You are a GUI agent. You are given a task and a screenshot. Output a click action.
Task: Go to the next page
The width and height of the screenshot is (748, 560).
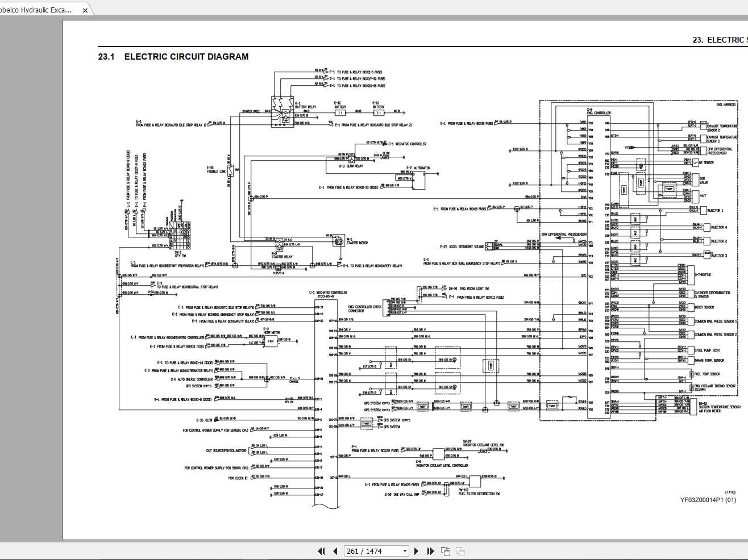point(417,551)
